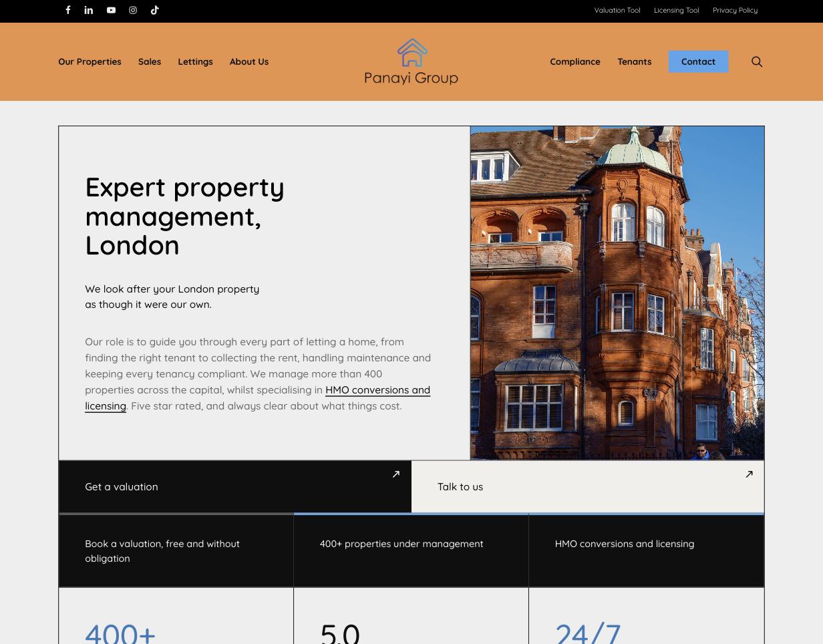Click the Talk to us button

click(x=588, y=487)
